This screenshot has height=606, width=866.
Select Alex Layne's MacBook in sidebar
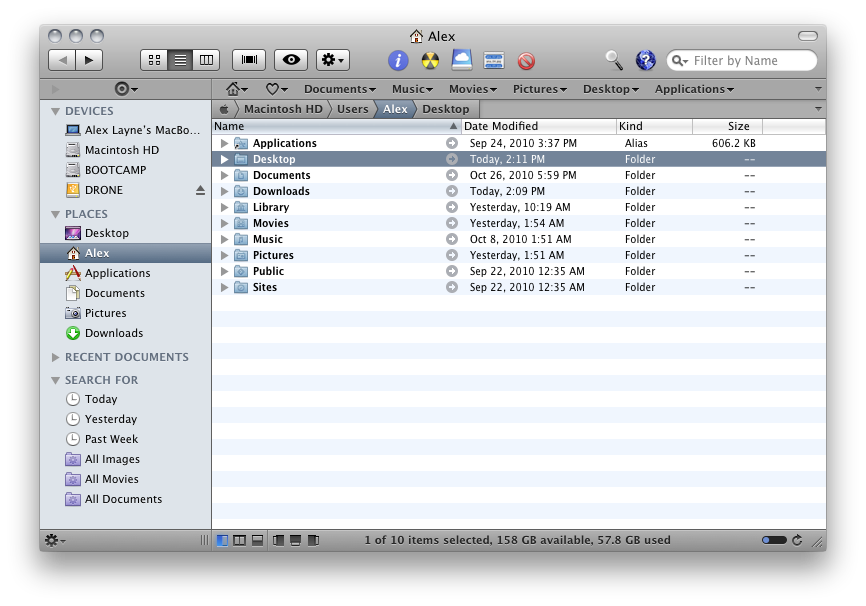point(125,130)
